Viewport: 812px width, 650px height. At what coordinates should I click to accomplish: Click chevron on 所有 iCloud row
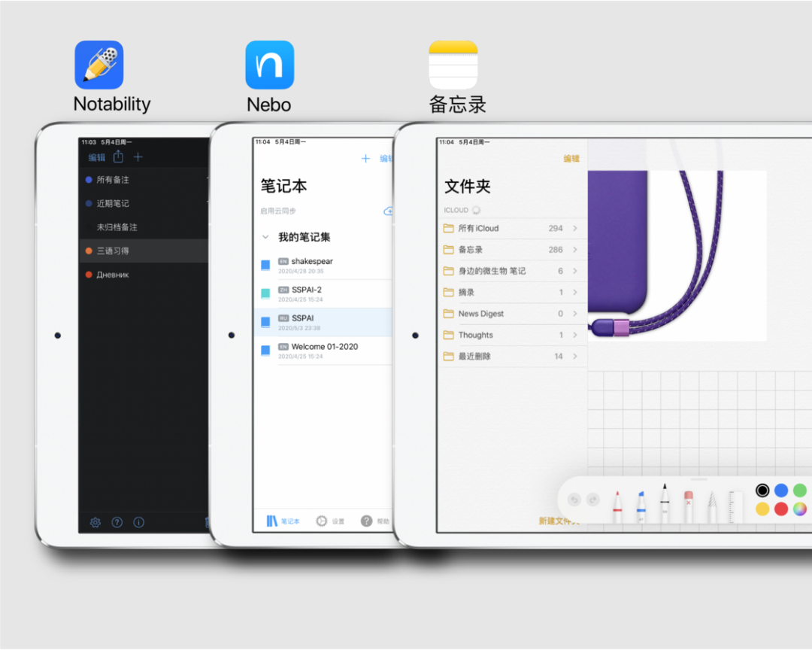(x=575, y=228)
